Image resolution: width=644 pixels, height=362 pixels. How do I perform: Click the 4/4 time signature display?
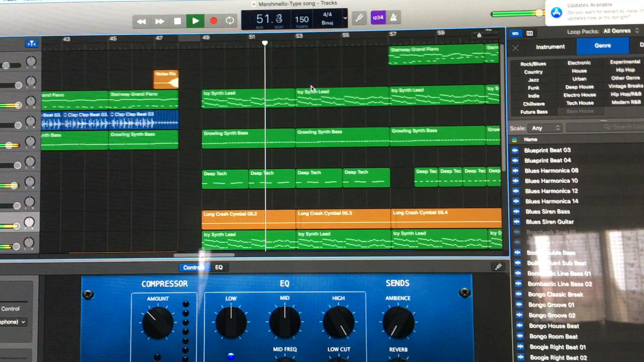click(x=327, y=14)
